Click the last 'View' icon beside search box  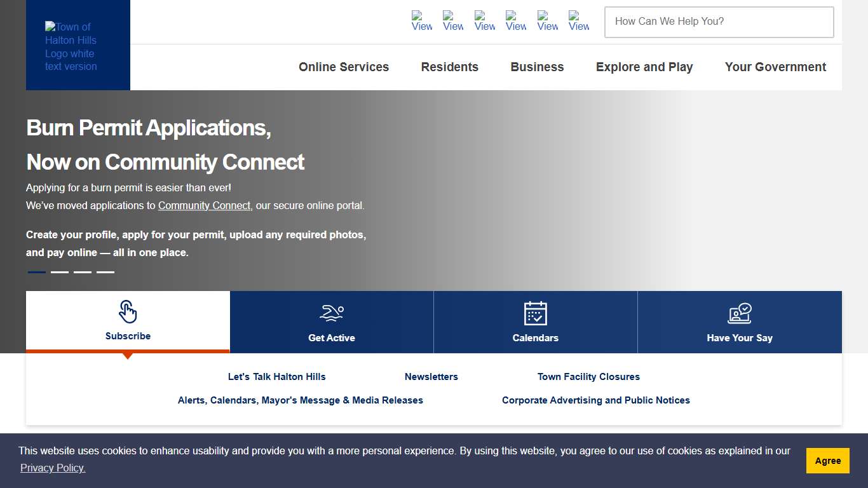coord(579,21)
